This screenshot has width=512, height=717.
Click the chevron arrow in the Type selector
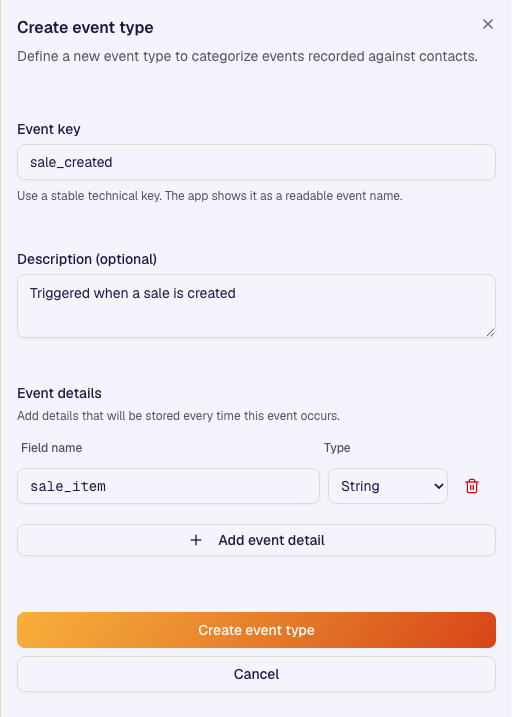(438, 486)
